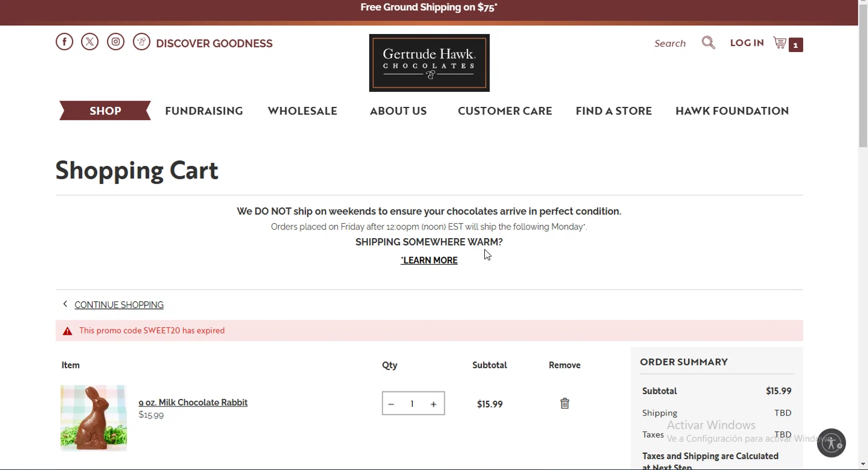Open the HAWK FOUNDATION menu
Viewport: 868px width, 470px height.
732,111
